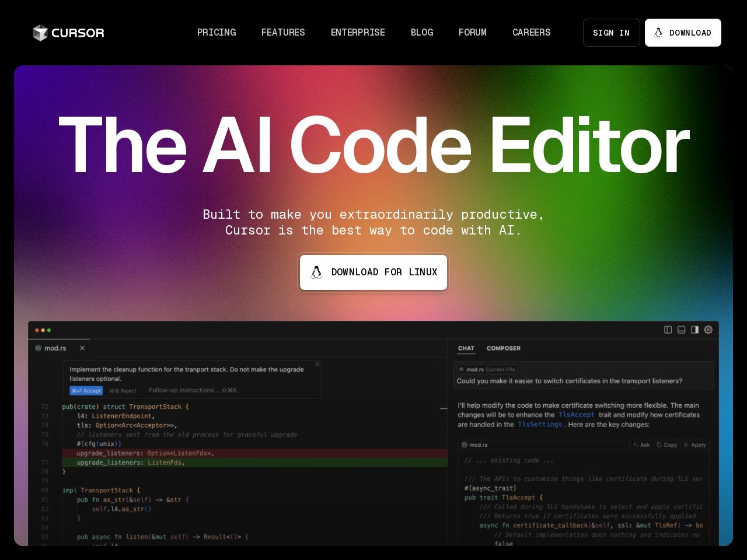
Task: Click the red traffic-light dot in the editor window
Action: coord(37,330)
